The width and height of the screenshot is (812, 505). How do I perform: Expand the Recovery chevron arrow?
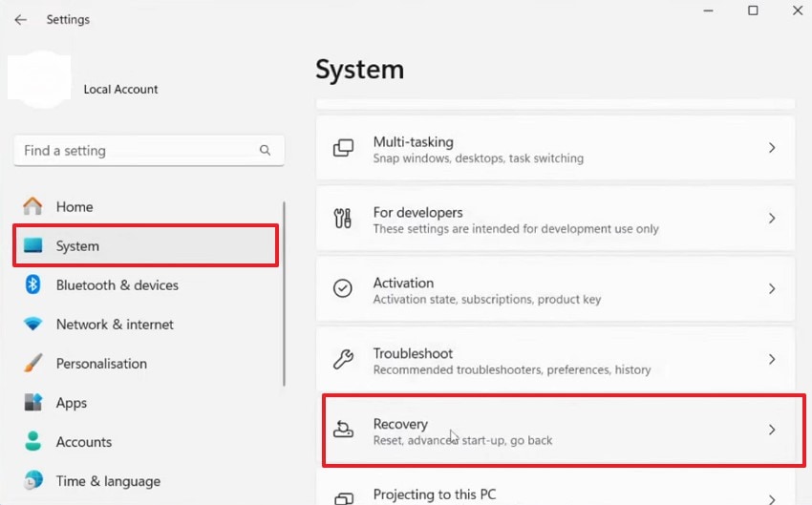pyautogui.click(x=772, y=431)
